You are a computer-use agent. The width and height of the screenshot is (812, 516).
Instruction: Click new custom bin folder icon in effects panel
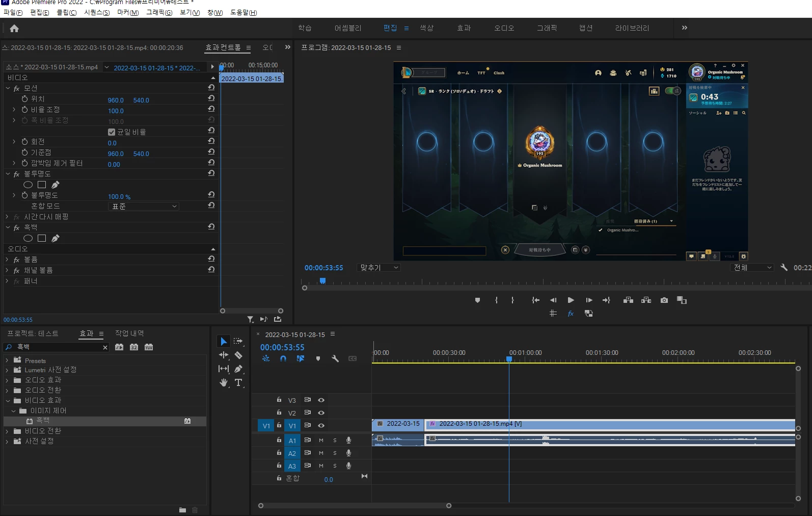click(x=182, y=510)
